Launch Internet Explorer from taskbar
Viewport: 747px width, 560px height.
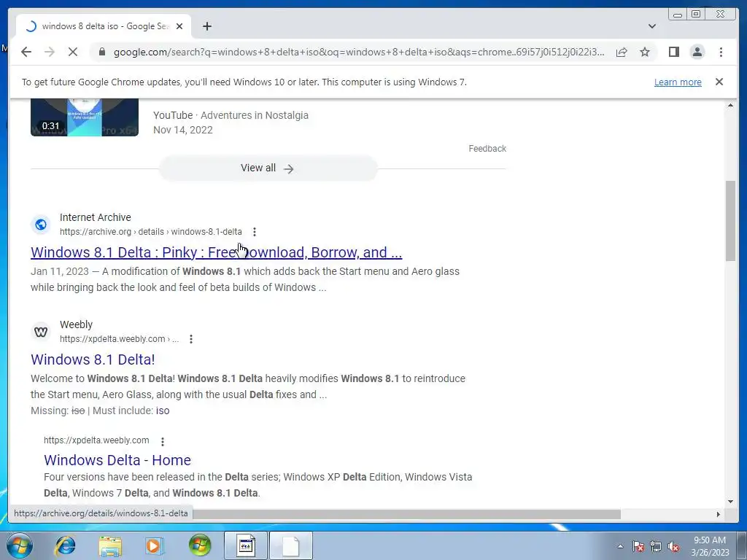65,545
